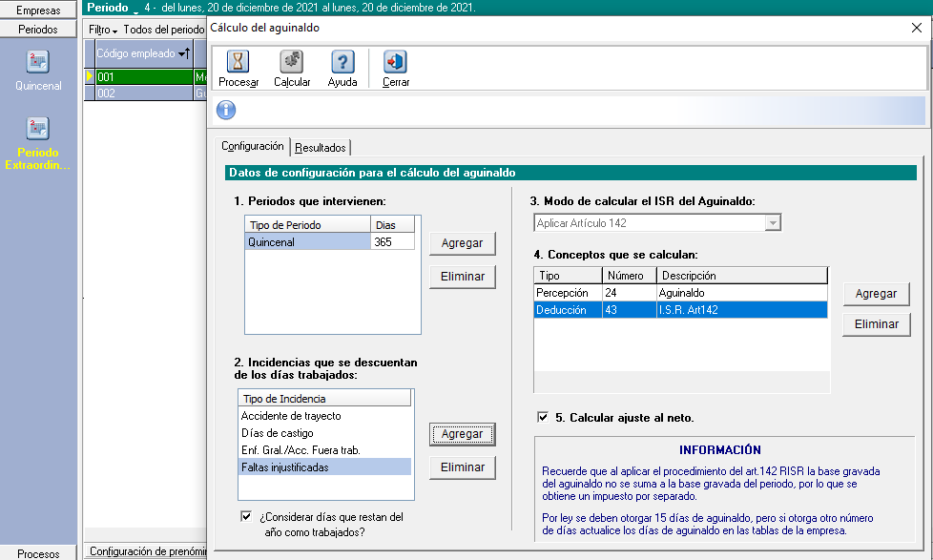
Task: Select the Periodo Extraordinario sidebar icon
Action: tap(38, 129)
